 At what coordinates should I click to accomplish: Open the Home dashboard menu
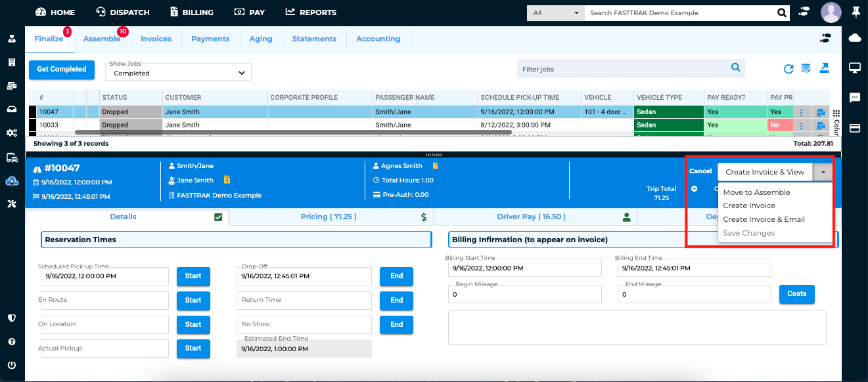point(55,12)
